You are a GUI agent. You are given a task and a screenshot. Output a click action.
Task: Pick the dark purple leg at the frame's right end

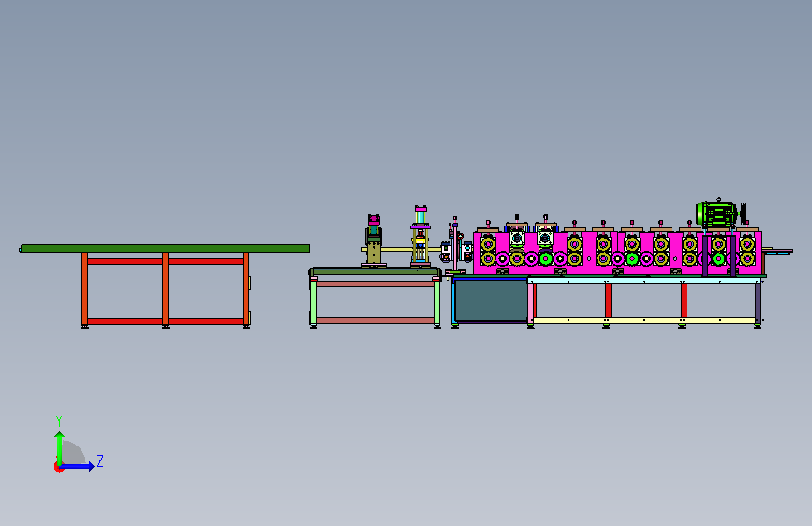pos(758,303)
